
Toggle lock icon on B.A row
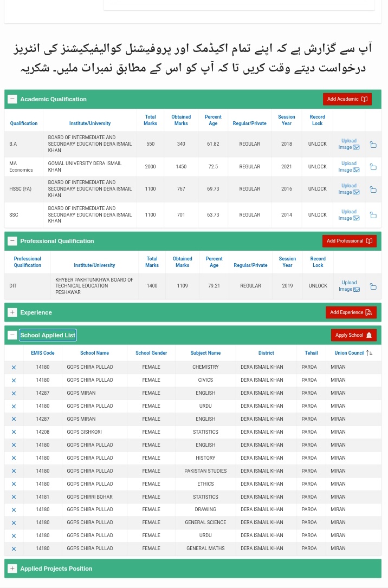pyautogui.click(x=373, y=145)
